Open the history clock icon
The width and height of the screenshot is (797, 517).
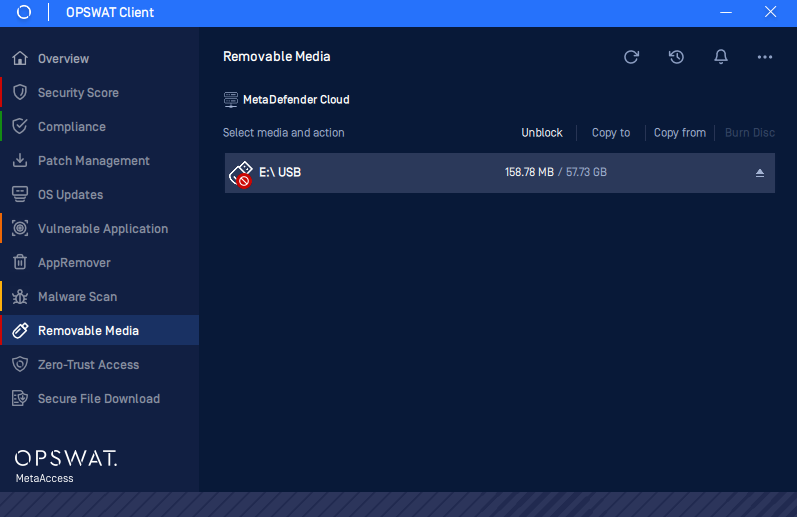point(676,57)
